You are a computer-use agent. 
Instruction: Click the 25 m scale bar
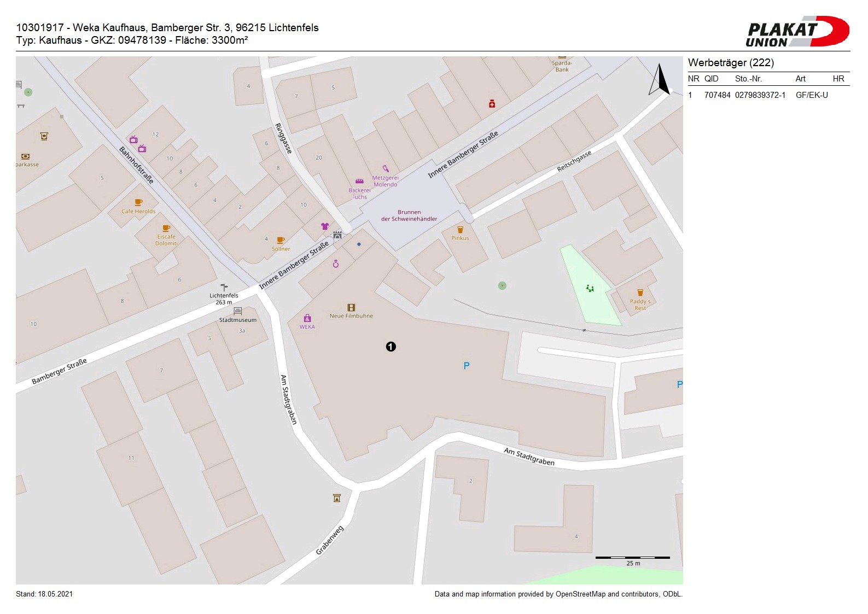pyautogui.click(x=632, y=558)
